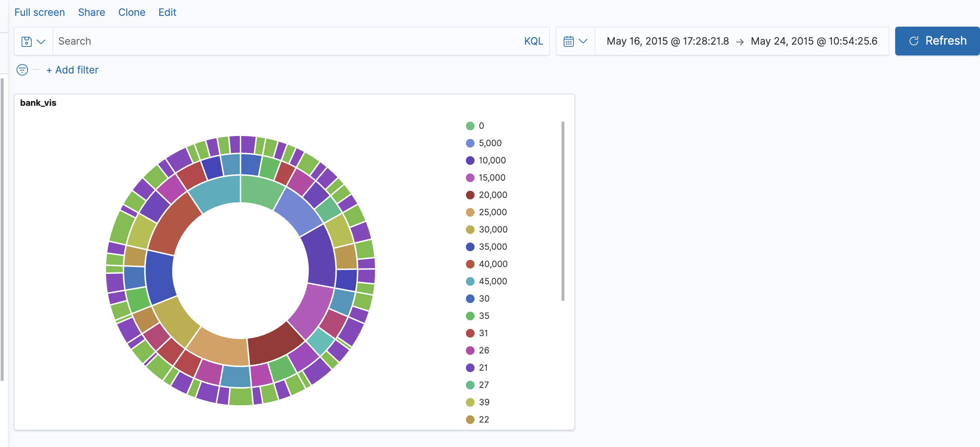Screen dimensions: 980x447
Task: Click legend color dot for 10,000
Action: 470,160
